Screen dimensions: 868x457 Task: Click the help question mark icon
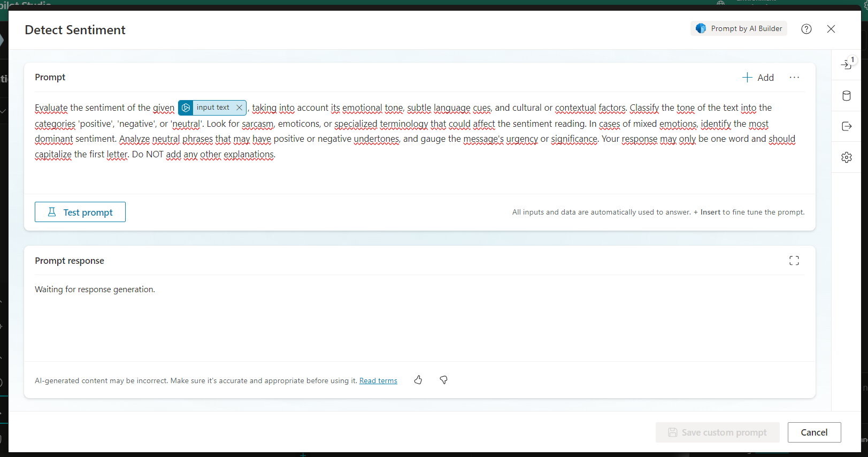806,29
